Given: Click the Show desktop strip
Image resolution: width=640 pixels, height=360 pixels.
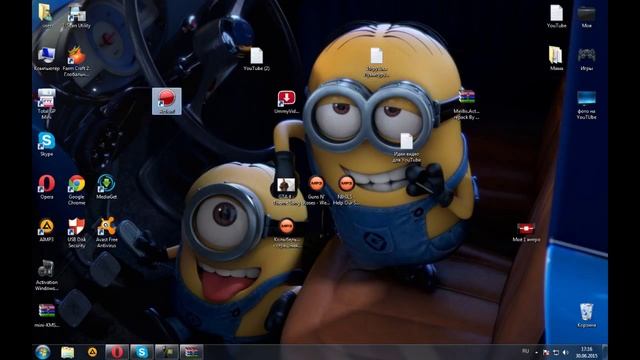Looking at the screenshot, I should point(605,352).
